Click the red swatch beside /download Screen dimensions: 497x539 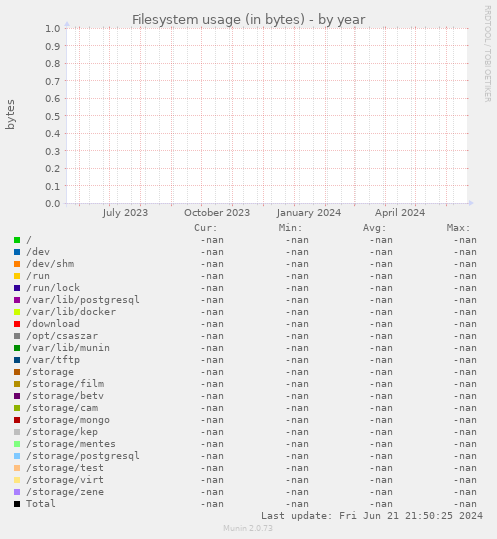coord(17,324)
